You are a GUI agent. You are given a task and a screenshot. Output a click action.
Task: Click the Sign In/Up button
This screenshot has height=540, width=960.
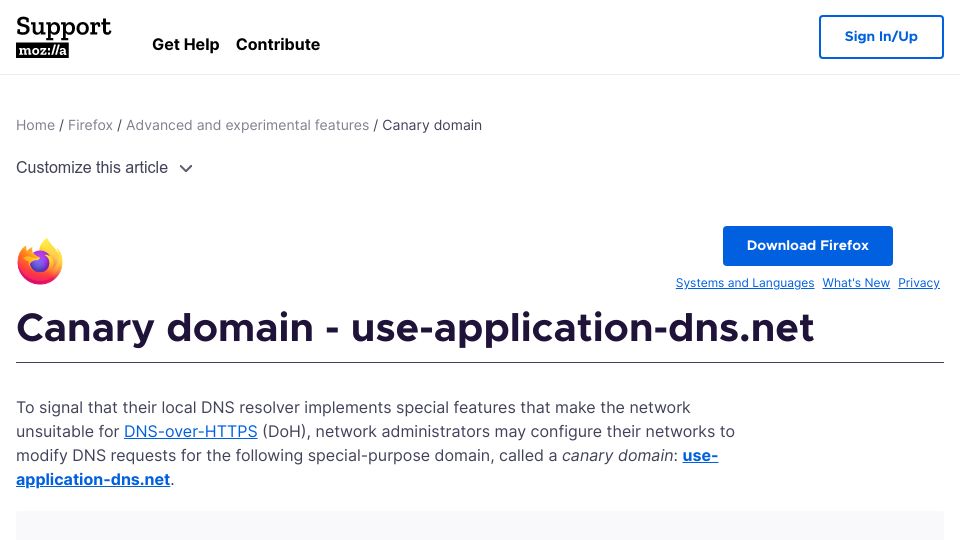pos(881,37)
